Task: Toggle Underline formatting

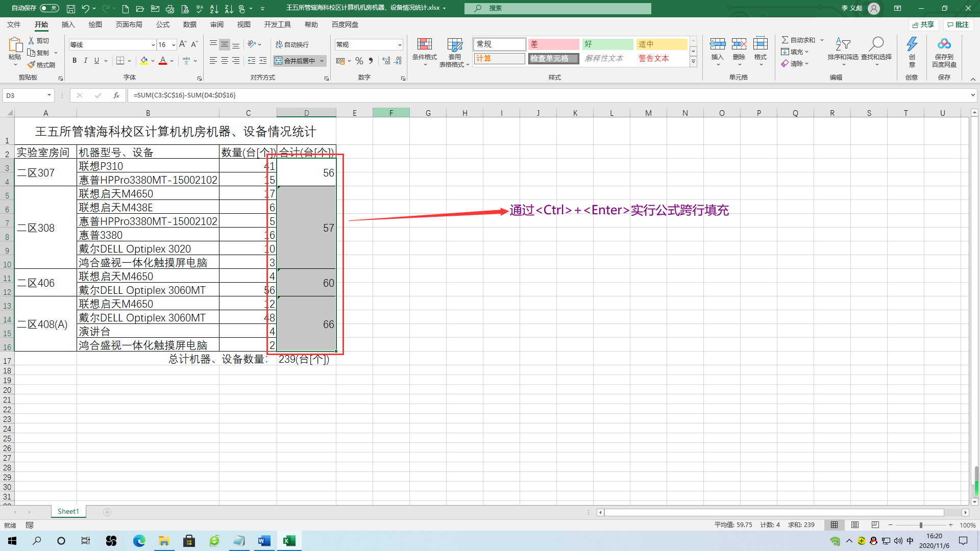Action: pos(97,61)
